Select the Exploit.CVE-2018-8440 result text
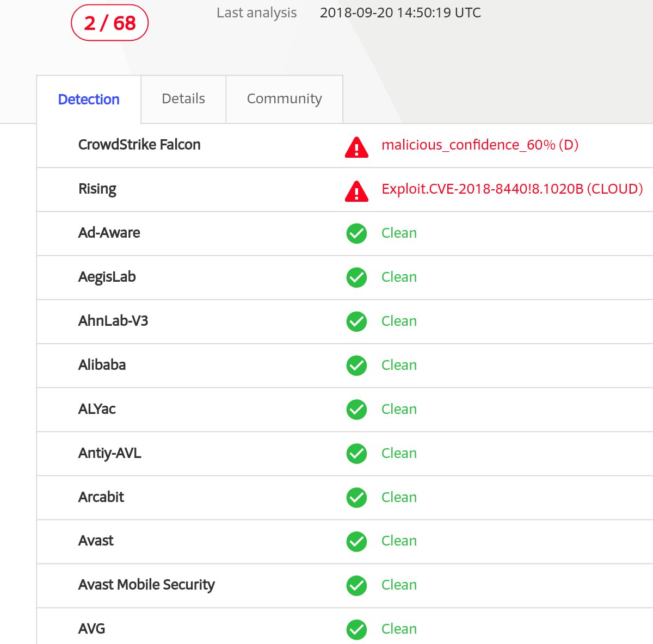653x644 pixels. pos(512,189)
